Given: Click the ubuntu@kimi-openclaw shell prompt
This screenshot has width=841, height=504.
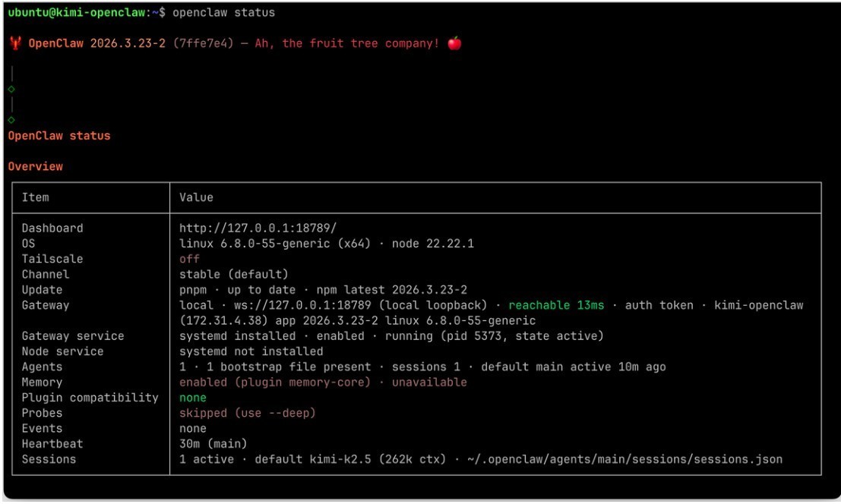Looking at the screenshot, I should tap(81, 13).
